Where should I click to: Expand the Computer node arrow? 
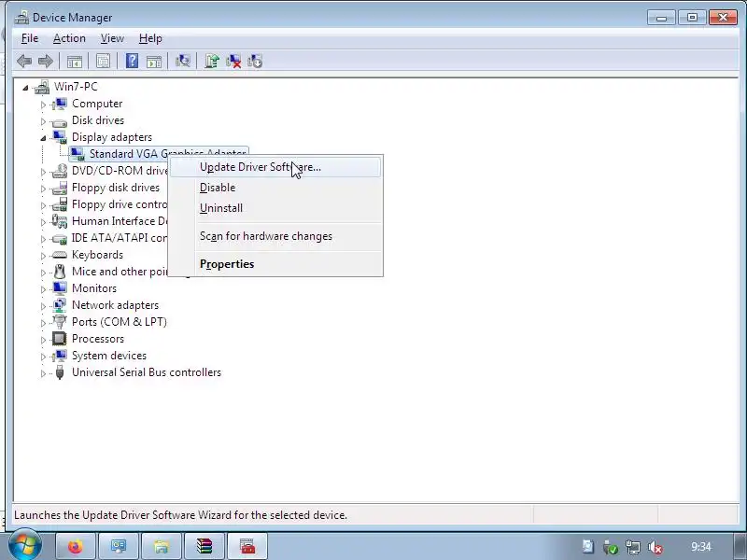(x=43, y=105)
